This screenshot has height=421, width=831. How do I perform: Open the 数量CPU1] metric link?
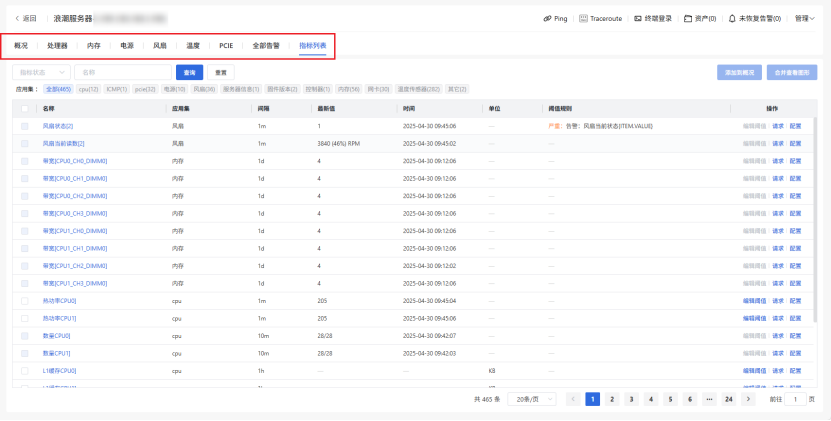(56, 354)
